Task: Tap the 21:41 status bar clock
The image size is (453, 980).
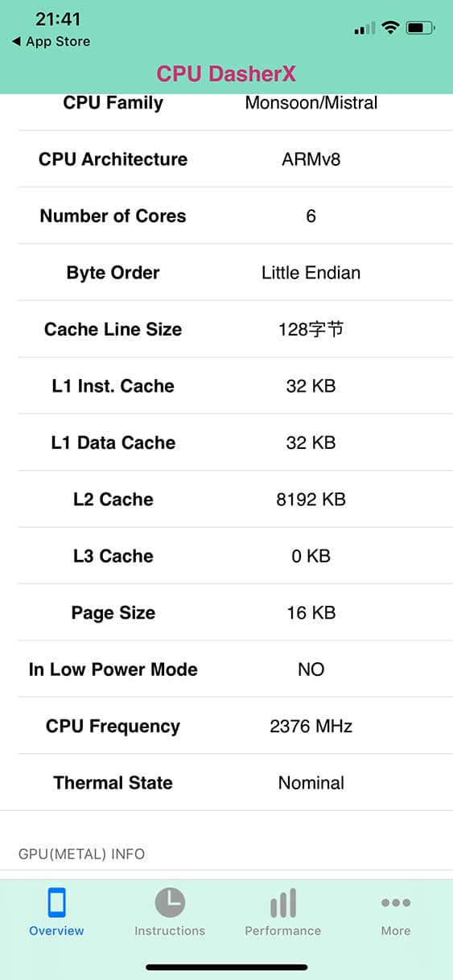Action: point(58,19)
